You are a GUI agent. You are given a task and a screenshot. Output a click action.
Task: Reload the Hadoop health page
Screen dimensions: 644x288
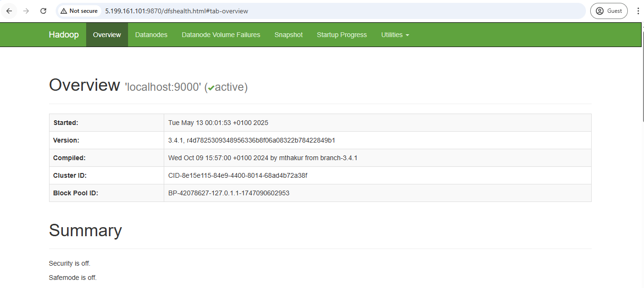coord(43,11)
